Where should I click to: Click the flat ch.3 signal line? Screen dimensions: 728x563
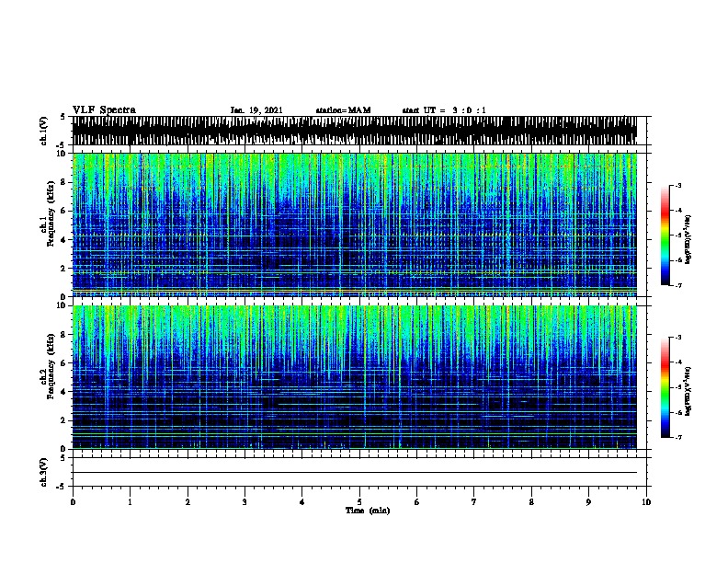(x=355, y=473)
